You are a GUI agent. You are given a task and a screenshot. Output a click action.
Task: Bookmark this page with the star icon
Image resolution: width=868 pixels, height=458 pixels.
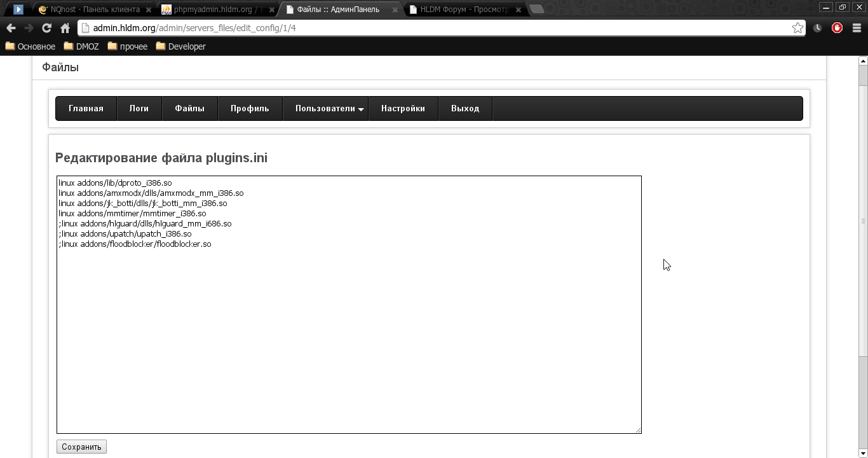pos(797,28)
